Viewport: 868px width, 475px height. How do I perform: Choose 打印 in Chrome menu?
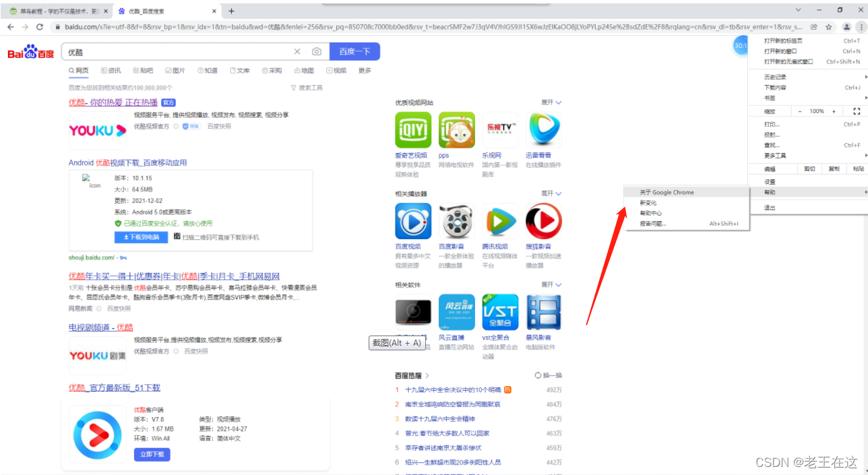point(808,124)
